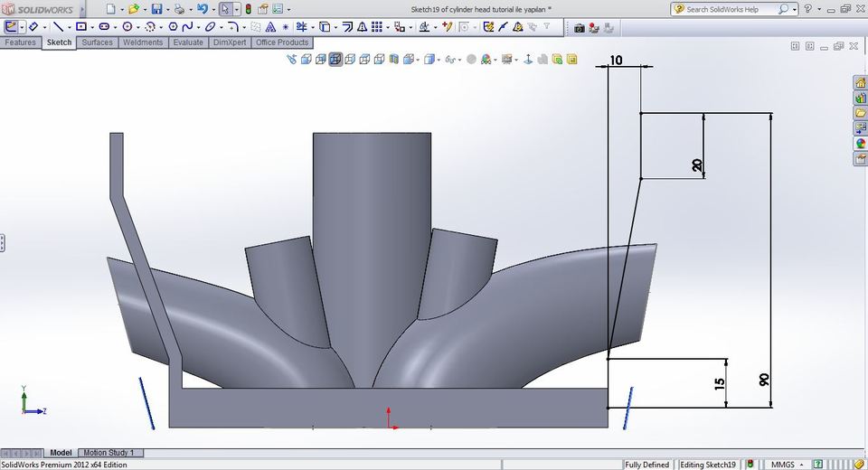Switch to the Evaluate tab

coord(188,42)
